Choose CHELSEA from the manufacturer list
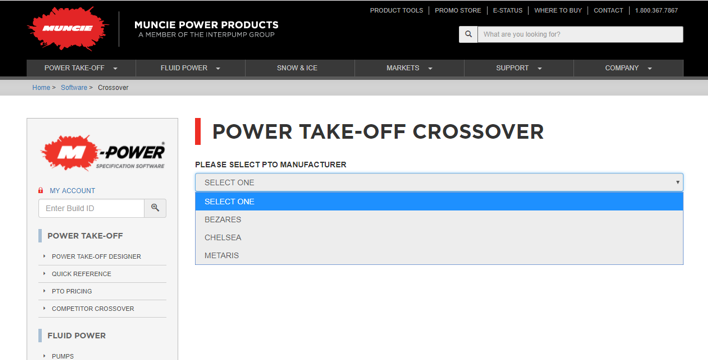The height and width of the screenshot is (360, 708). [439, 238]
